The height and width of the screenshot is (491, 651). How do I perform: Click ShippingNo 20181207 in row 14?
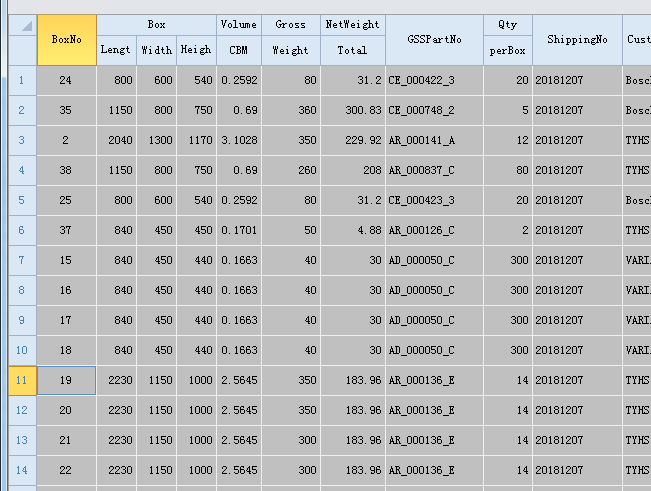[x=577, y=470]
